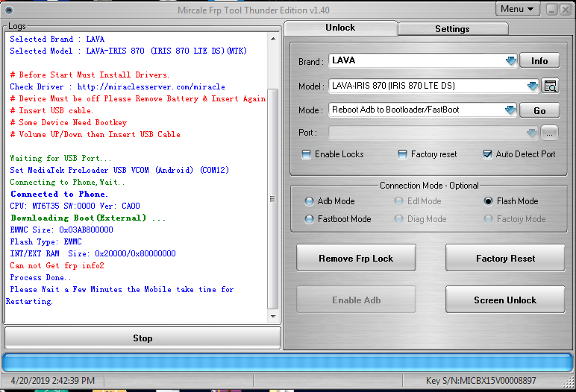Click log line 'INT/EXT RAM Size'
The height and width of the screenshot is (392, 576).
click(93, 253)
